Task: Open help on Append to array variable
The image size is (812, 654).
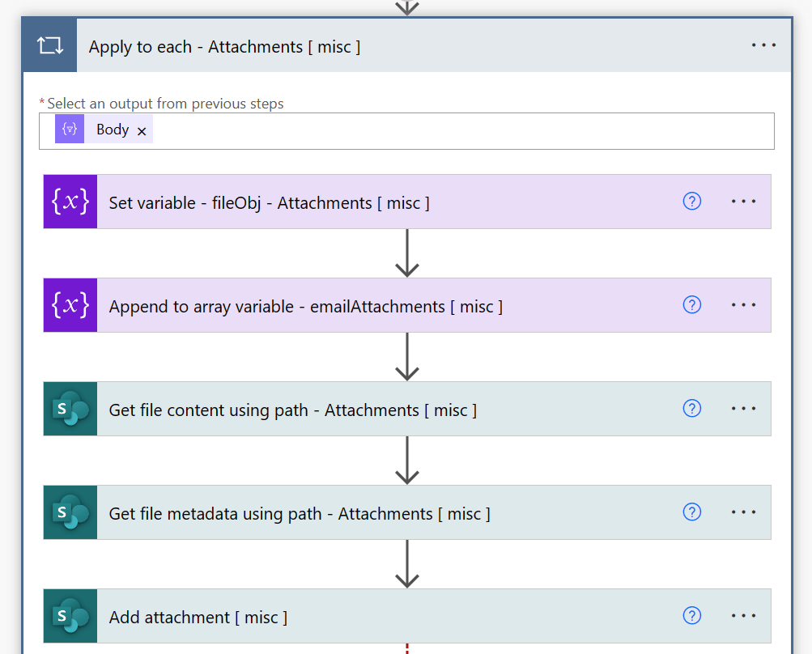Action: pyautogui.click(x=691, y=305)
